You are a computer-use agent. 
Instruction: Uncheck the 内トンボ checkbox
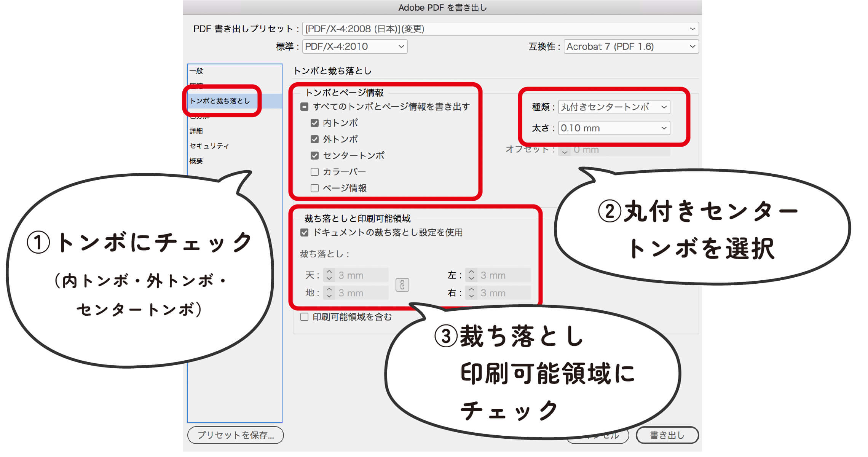(314, 123)
